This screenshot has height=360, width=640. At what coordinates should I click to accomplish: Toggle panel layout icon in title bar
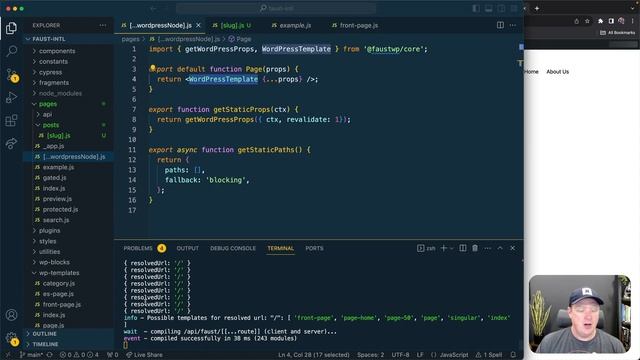pyautogui.click(x=489, y=9)
